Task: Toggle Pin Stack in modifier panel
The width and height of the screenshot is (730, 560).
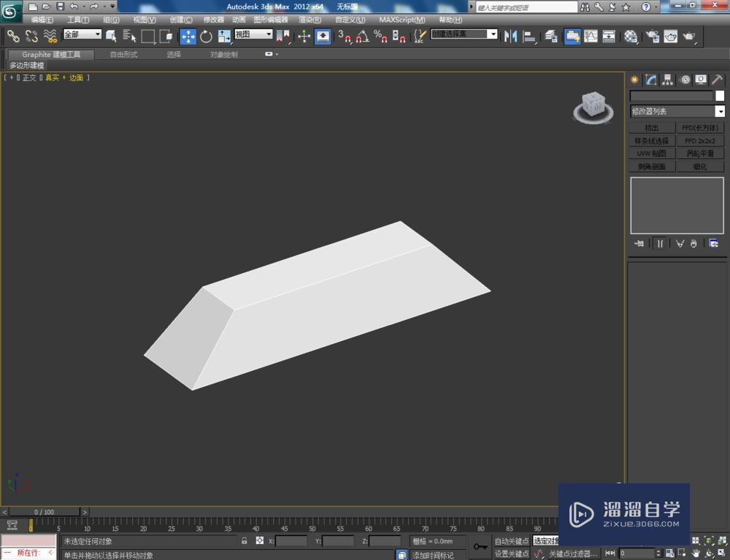Action: point(639,243)
